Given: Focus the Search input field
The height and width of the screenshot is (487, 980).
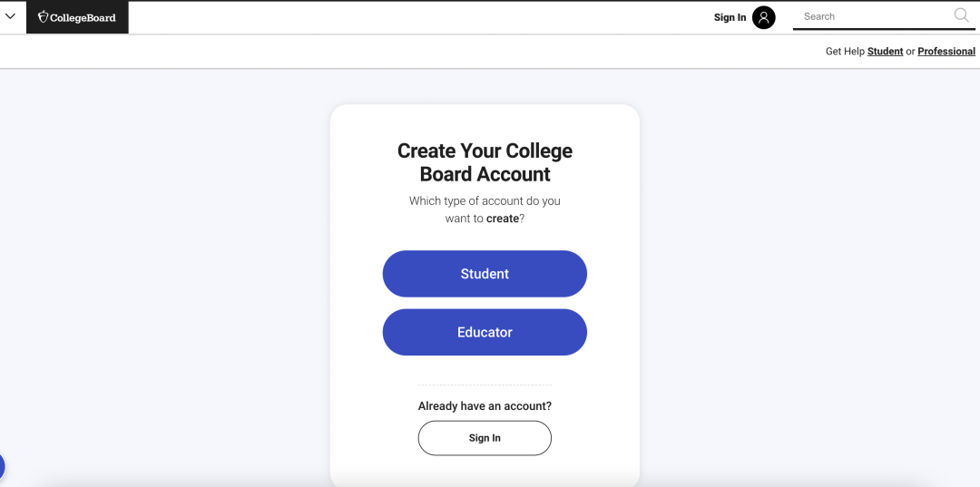Looking at the screenshot, I should [871, 16].
